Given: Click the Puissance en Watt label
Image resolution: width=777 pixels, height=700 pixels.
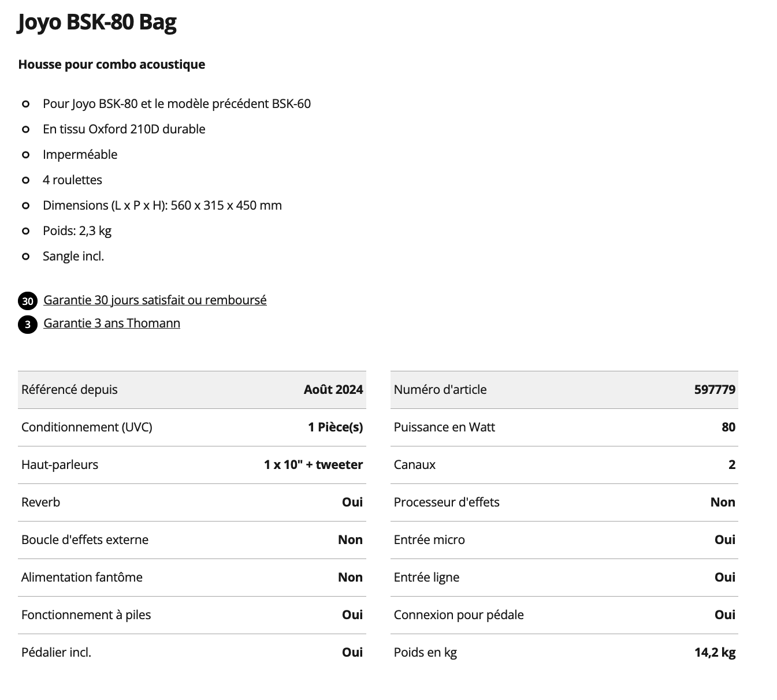Looking at the screenshot, I should coord(444,427).
